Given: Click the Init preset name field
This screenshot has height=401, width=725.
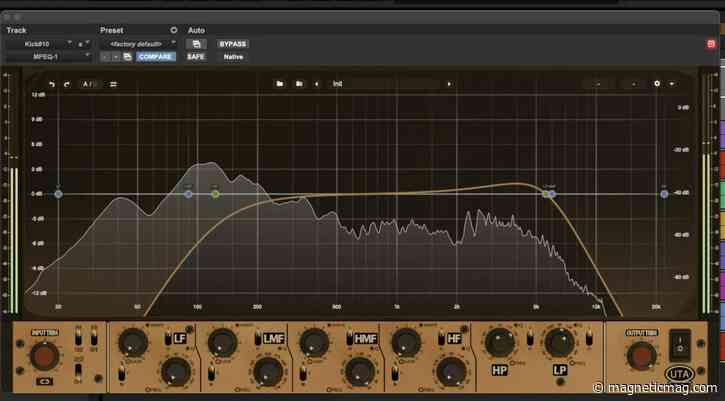Looking at the screenshot, I should point(384,84).
